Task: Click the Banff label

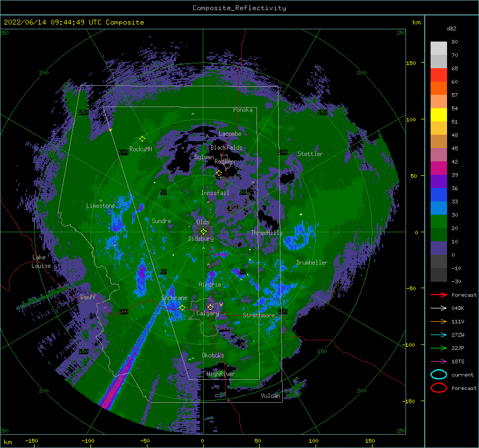Action: 88,297
